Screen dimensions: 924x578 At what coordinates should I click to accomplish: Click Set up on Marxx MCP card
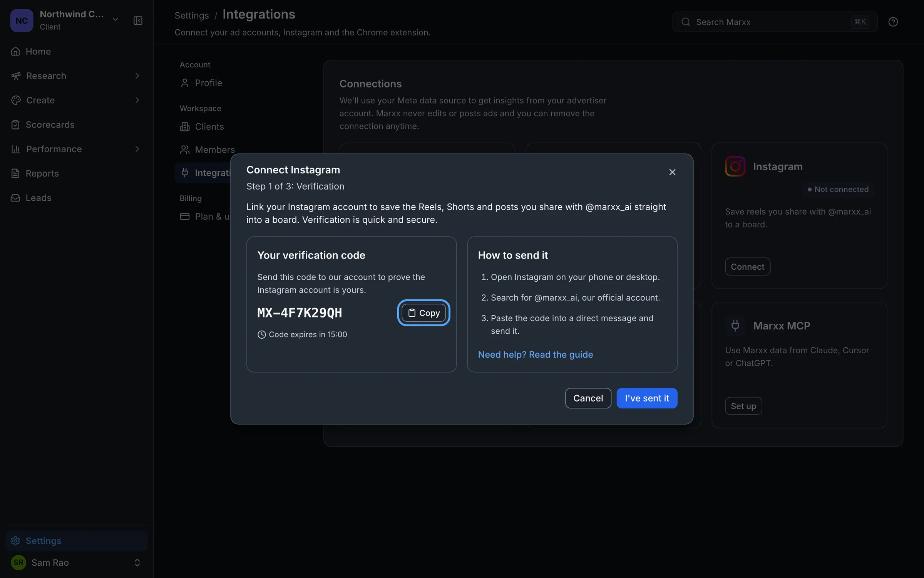[x=743, y=406]
